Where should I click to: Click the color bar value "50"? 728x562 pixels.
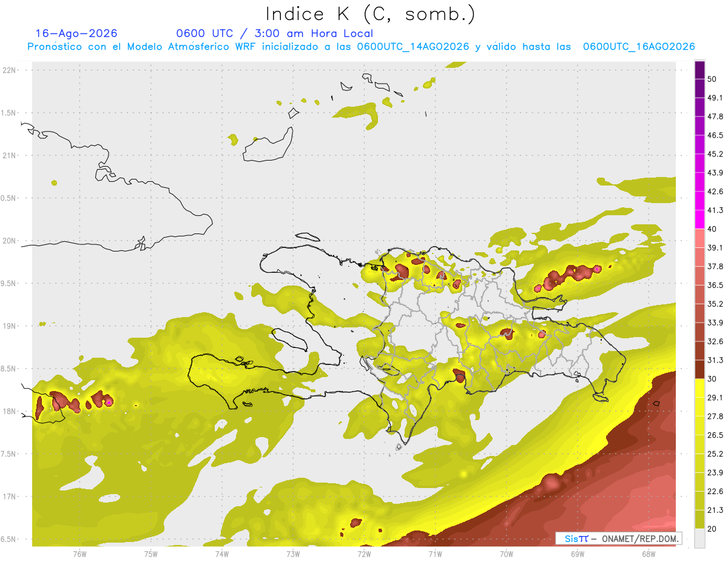click(x=712, y=79)
